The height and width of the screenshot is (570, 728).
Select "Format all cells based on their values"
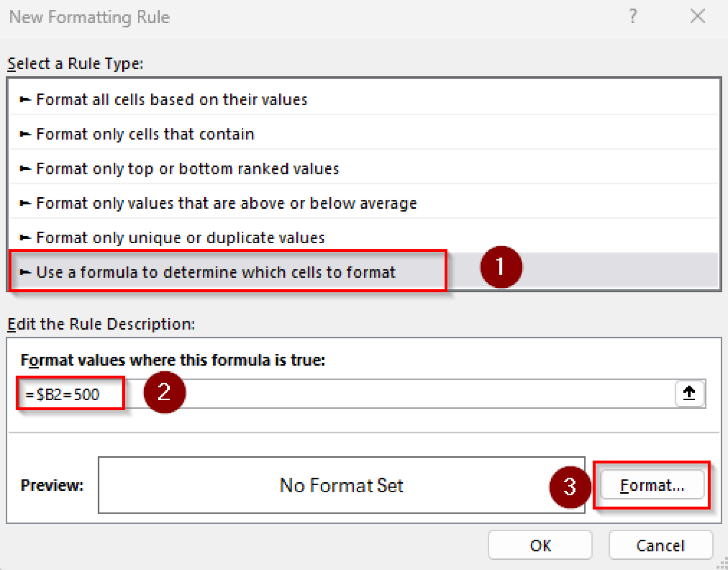(x=172, y=99)
